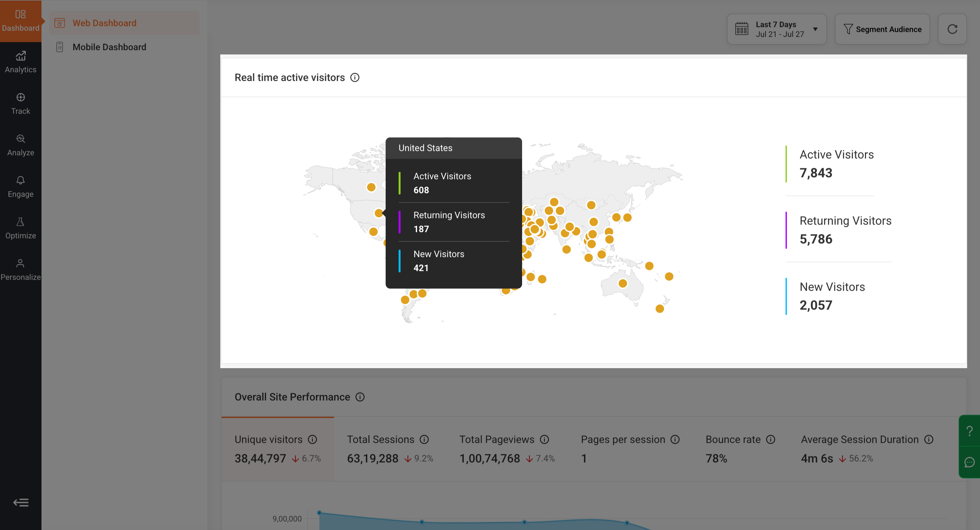This screenshot has height=530, width=980.
Task: Open the Analyze sidebar section
Action: coord(20,145)
